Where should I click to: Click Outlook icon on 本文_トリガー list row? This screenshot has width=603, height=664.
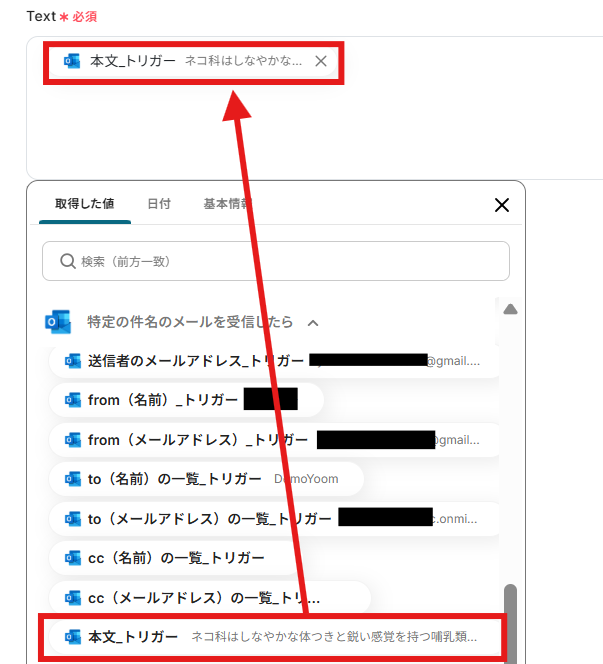(72, 636)
